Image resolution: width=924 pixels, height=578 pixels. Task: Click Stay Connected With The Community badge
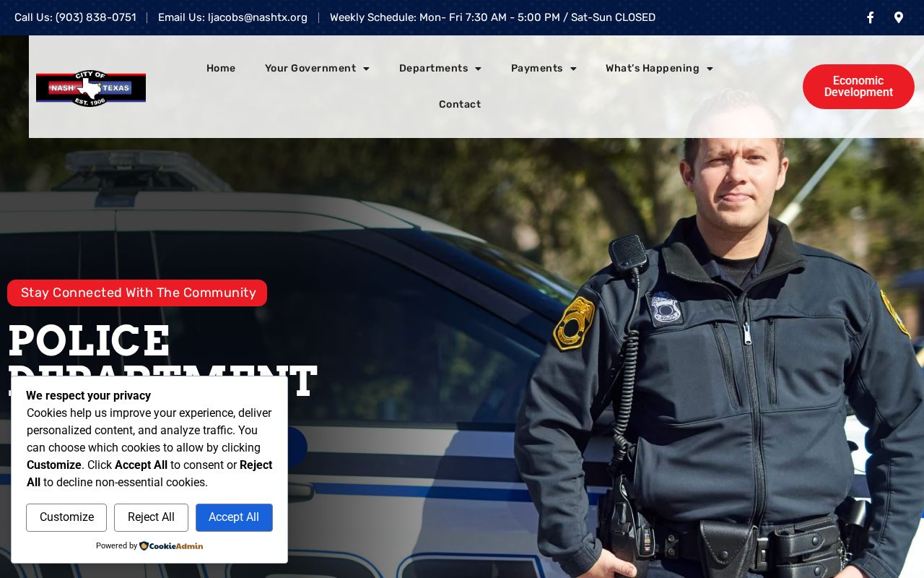point(137,293)
